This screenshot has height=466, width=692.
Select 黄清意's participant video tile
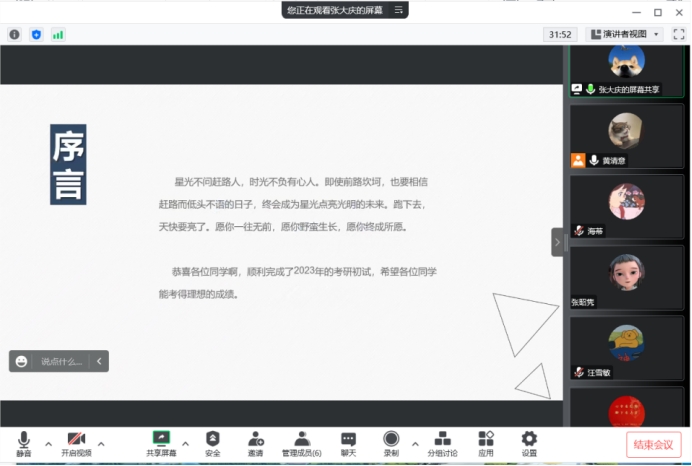(627, 135)
